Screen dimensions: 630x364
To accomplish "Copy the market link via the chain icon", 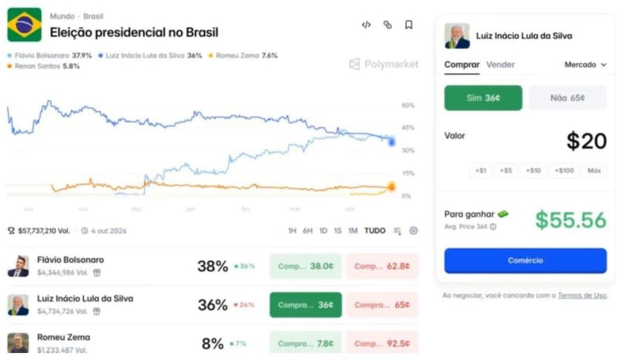I will point(387,25).
